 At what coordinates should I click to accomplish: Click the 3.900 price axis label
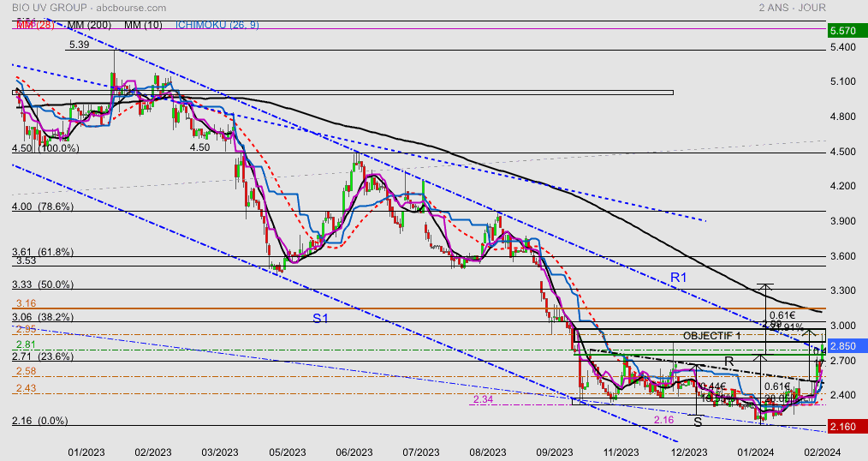coord(842,222)
